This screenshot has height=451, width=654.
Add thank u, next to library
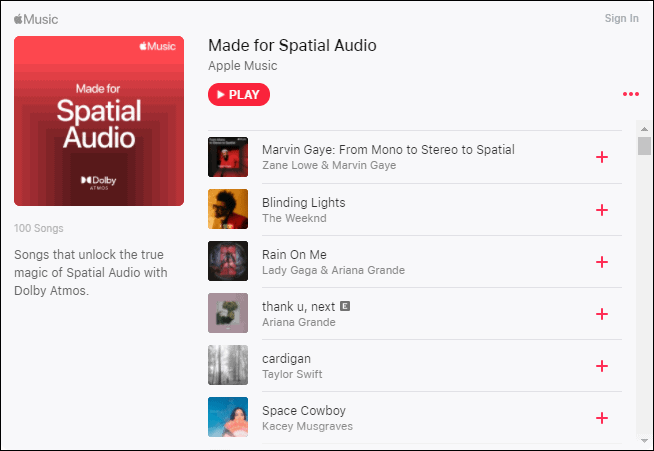click(601, 314)
